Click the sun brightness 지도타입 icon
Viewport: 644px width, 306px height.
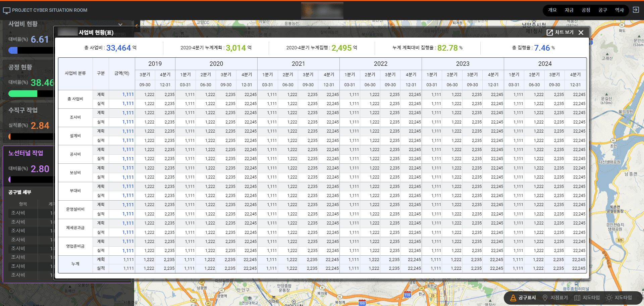609,298
